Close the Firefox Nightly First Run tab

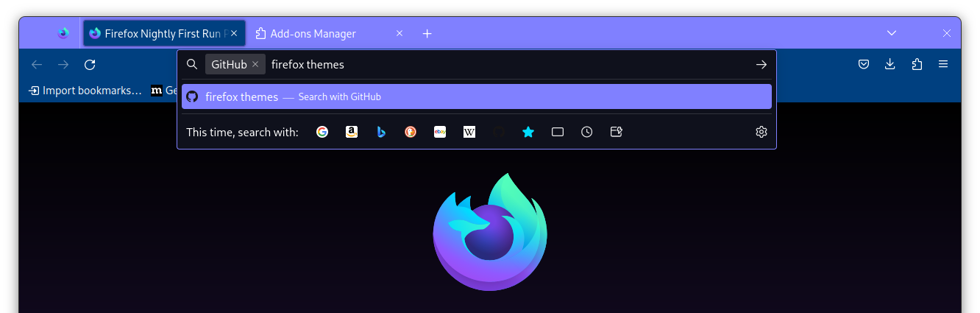pos(234,33)
